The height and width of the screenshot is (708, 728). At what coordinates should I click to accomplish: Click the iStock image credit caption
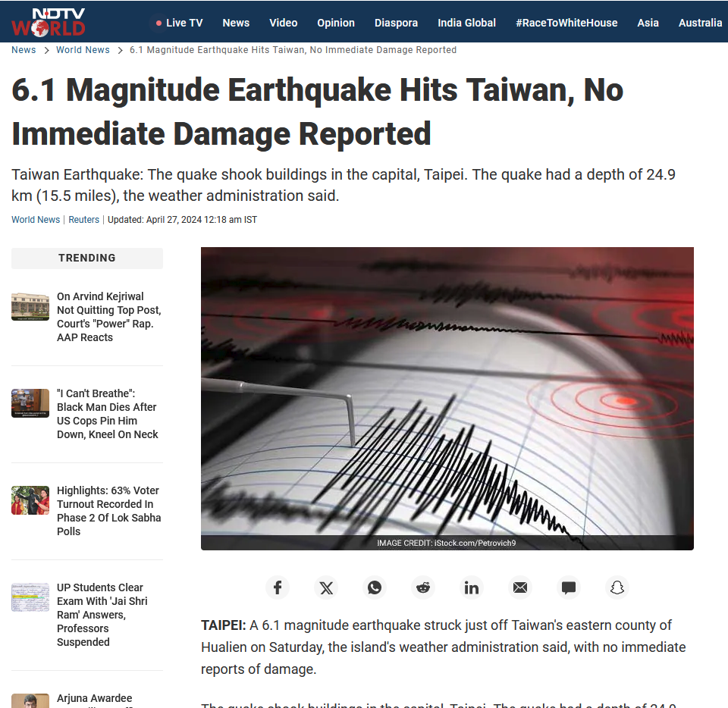point(447,543)
